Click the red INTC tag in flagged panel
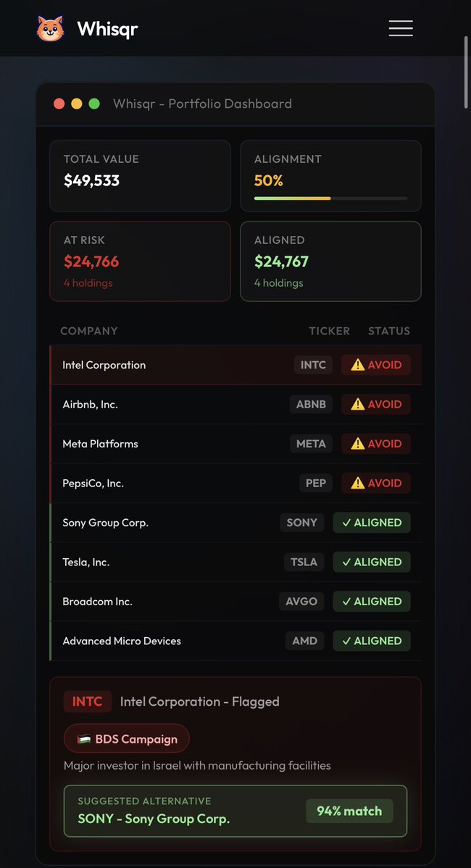The image size is (471, 868). coord(88,701)
